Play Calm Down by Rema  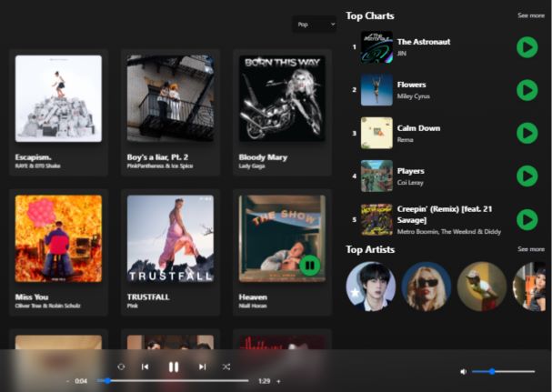tap(527, 133)
